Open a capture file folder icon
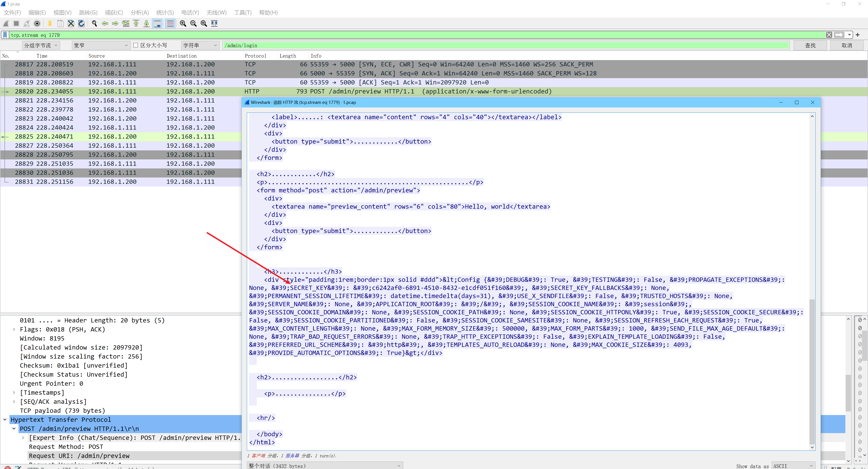The width and height of the screenshot is (868, 469). click(x=50, y=23)
